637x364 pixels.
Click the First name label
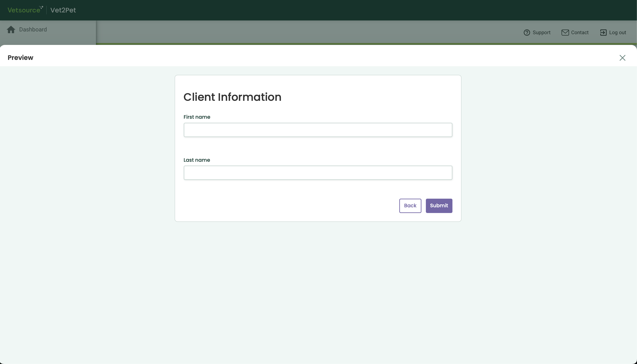point(197,117)
